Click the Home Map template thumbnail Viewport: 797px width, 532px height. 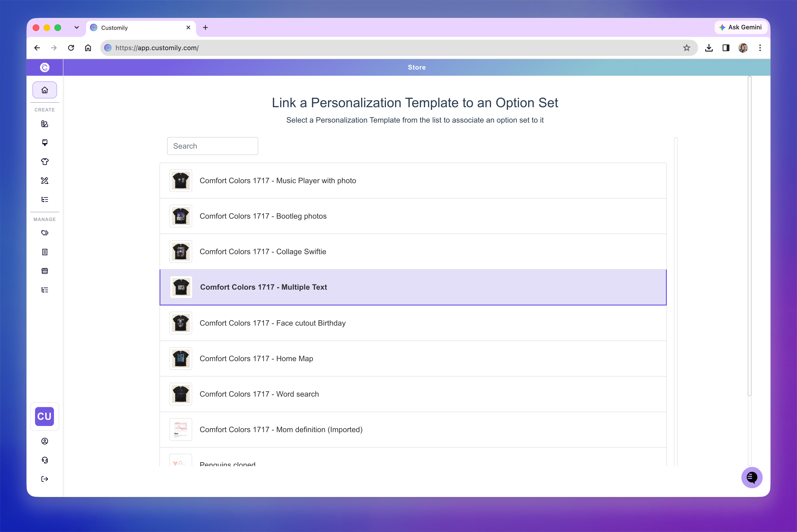tap(181, 359)
